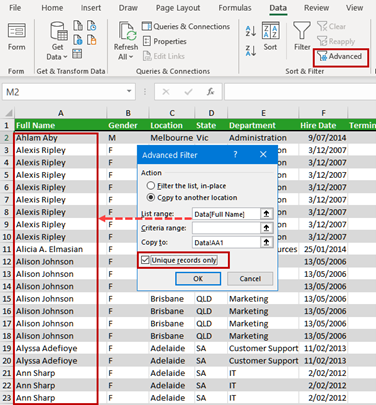Click the Edit Links command
Image resolution: width=376 pixels, height=405 pixels.
pos(164,56)
